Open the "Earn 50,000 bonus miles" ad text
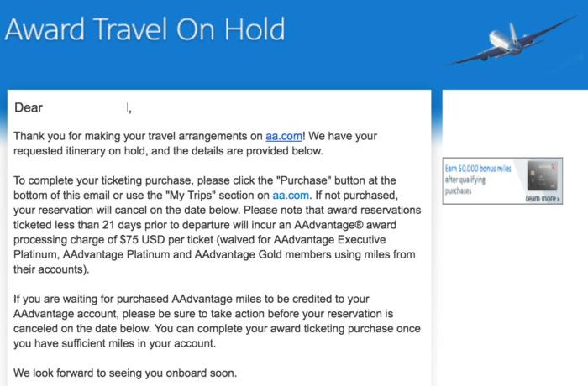 tap(478, 169)
